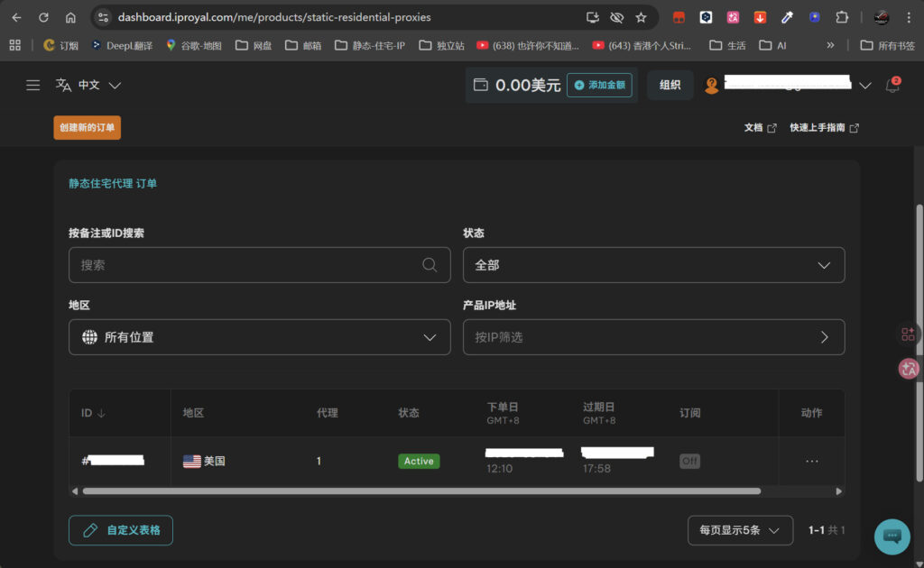The width and height of the screenshot is (924, 568).
Task: Open the 中文 language selector
Action: tap(88, 86)
